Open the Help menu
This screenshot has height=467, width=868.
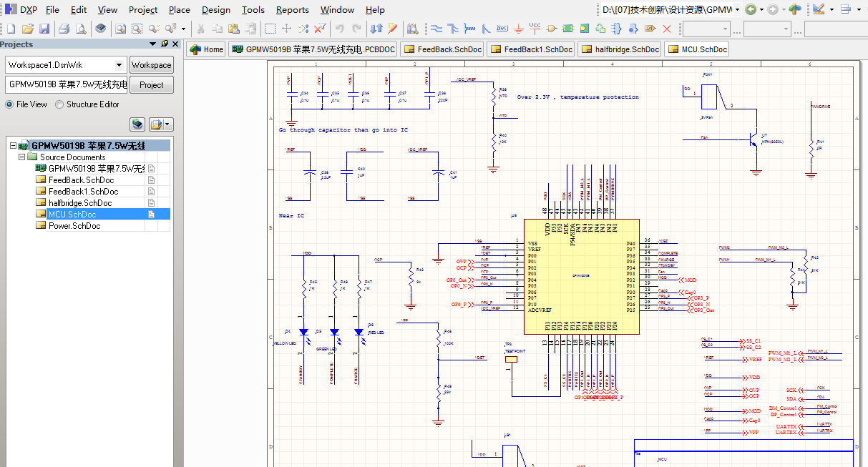click(x=375, y=10)
